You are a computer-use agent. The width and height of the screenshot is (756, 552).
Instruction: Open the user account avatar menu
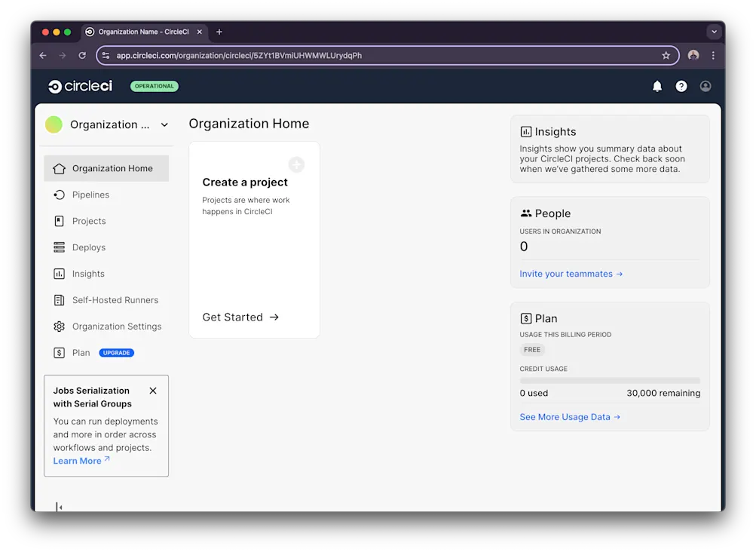pyautogui.click(x=705, y=87)
